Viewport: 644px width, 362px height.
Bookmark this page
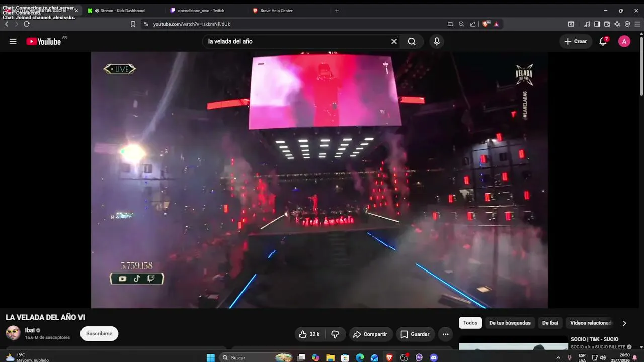133,24
